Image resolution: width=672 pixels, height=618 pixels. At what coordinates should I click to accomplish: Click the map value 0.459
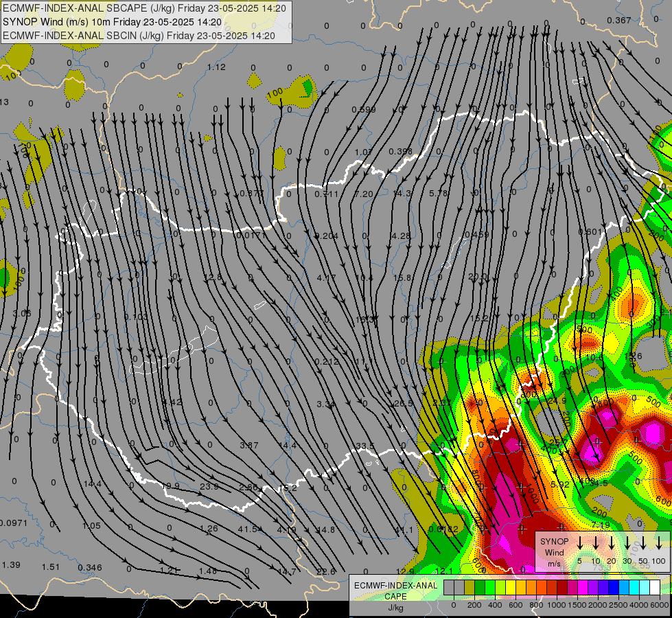pyautogui.click(x=477, y=235)
